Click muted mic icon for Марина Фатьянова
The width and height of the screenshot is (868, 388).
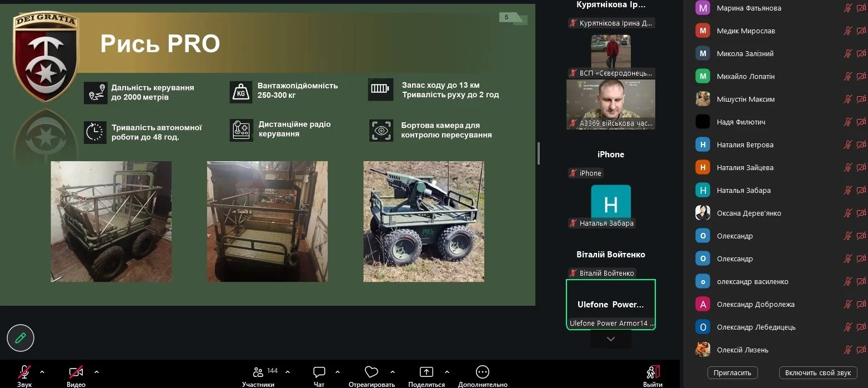[x=848, y=8]
